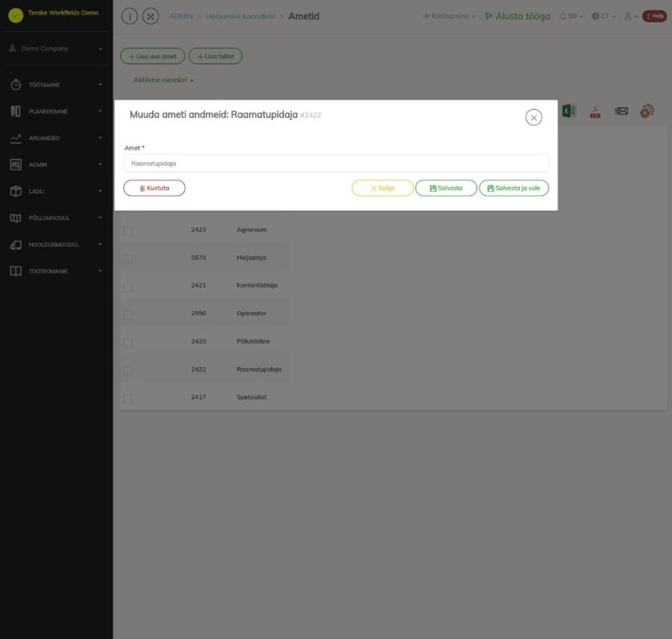Image resolution: width=672 pixels, height=639 pixels.
Task: Open the Ladu sidebar menu
Action: (56, 191)
